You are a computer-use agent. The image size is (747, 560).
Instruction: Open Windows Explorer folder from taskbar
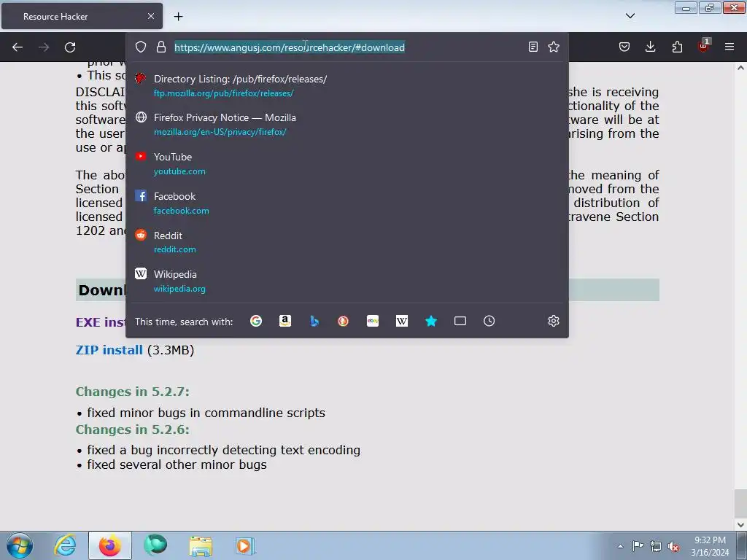point(201,545)
